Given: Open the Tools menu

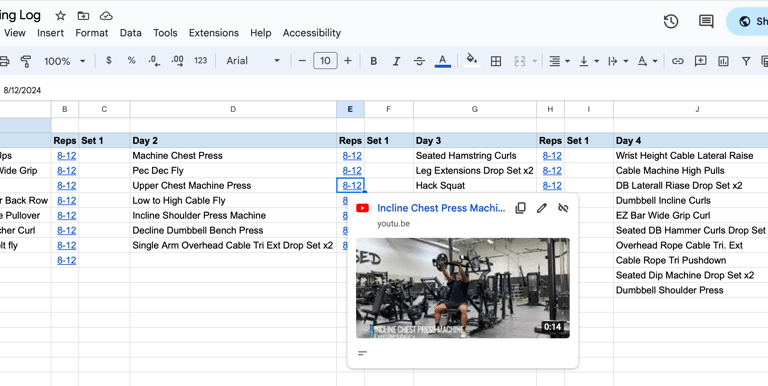Looking at the screenshot, I should tap(165, 33).
